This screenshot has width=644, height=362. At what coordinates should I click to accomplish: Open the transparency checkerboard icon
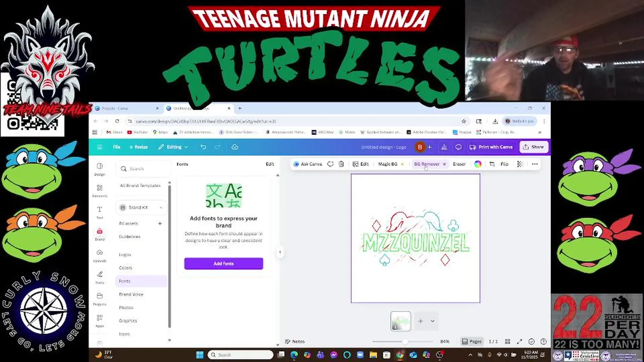(520, 164)
